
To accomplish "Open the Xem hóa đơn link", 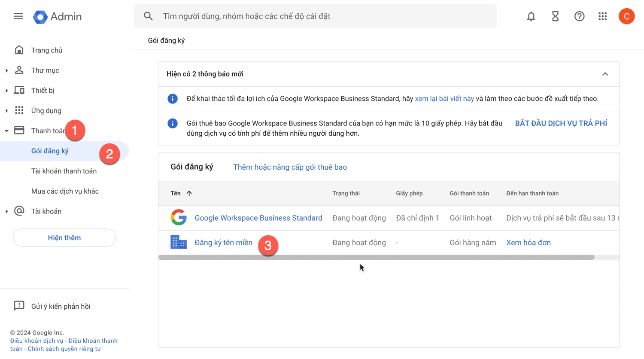I will (x=528, y=243).
